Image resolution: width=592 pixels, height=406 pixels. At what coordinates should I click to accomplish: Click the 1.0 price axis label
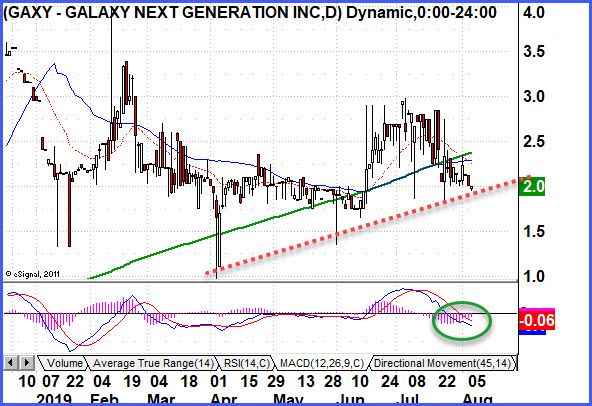(533, 276)
